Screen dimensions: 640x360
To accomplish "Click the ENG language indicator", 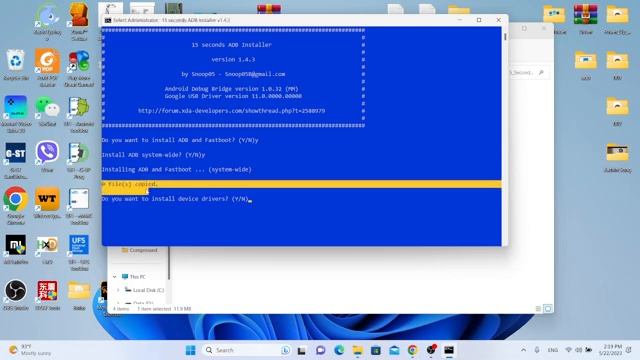I will click(553, 350).
